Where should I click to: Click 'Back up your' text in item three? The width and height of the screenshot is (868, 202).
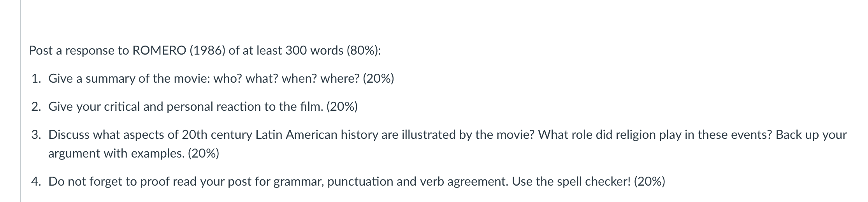[811, 135]
